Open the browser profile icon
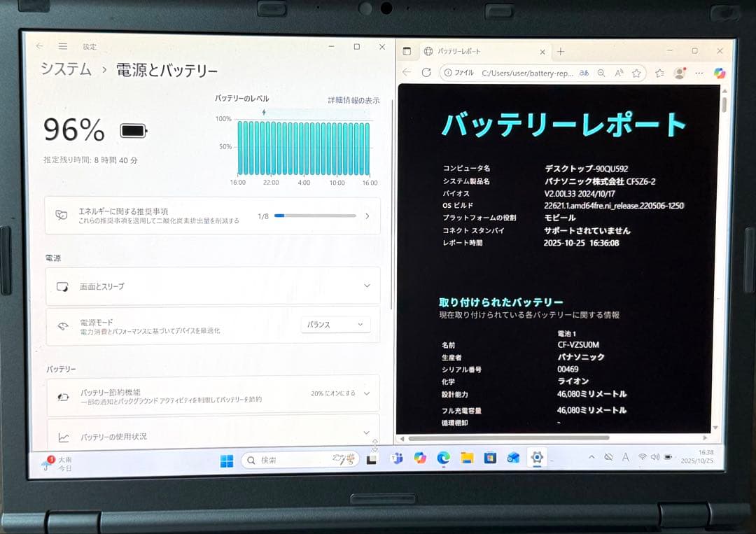 pos(679,72)
